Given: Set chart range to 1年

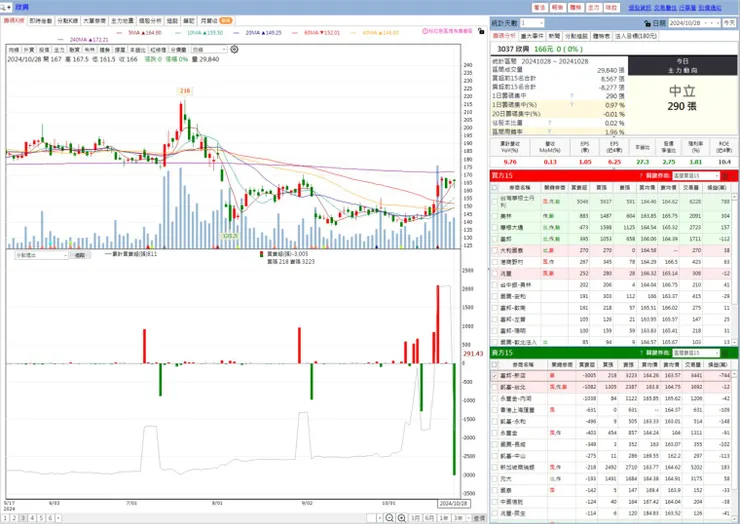Looking at the screenshot, I should pos(444,518).
